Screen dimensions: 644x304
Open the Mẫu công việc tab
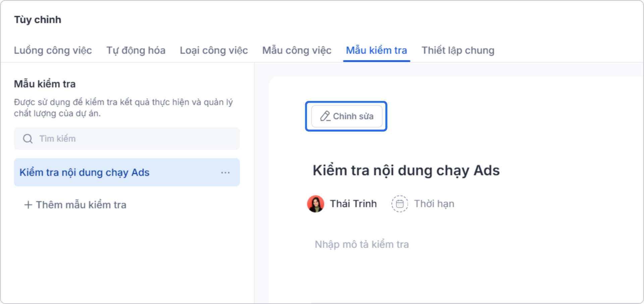coord(297,50)
